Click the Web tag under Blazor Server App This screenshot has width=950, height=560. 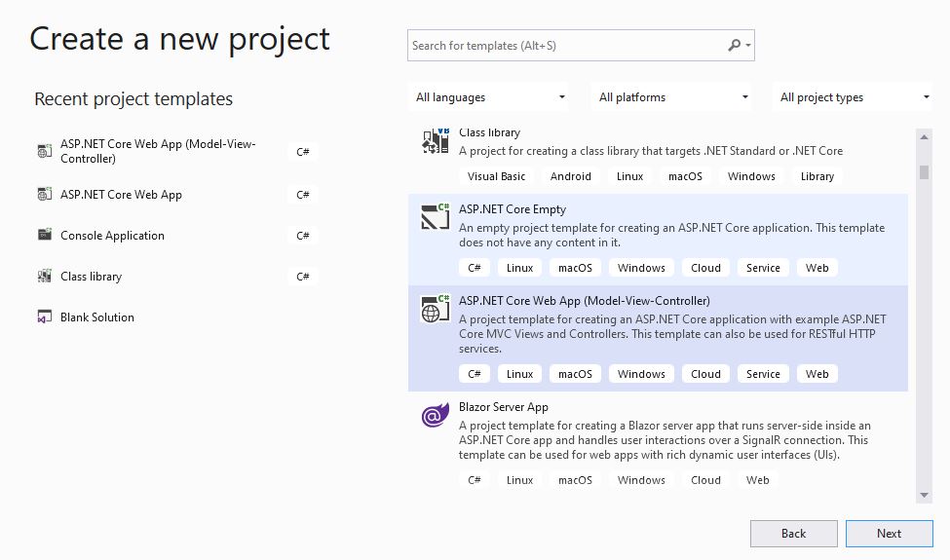pos(758,480)
